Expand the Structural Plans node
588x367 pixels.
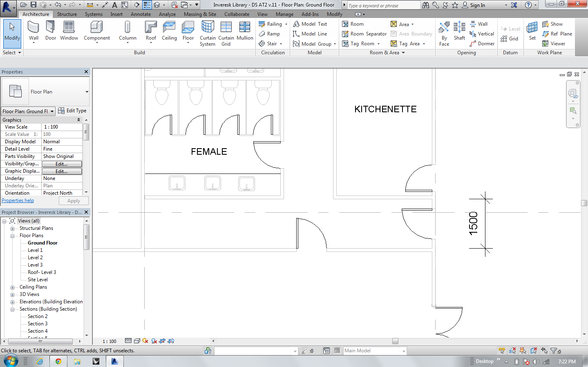coord(12,228)
